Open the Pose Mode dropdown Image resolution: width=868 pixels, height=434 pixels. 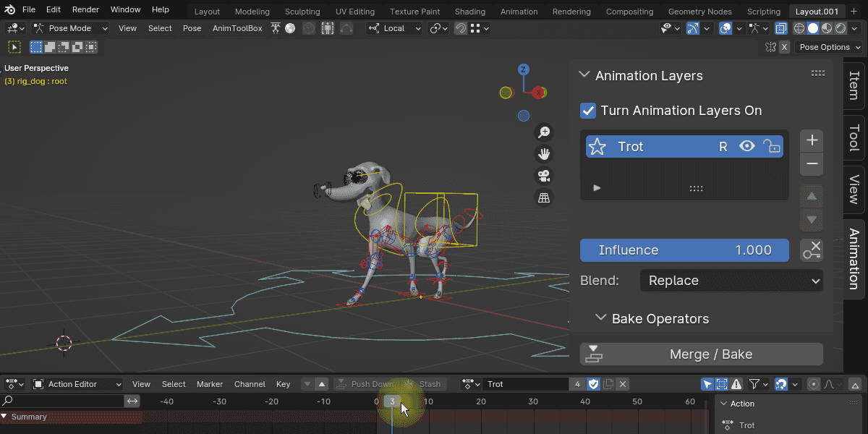[70, 28]
